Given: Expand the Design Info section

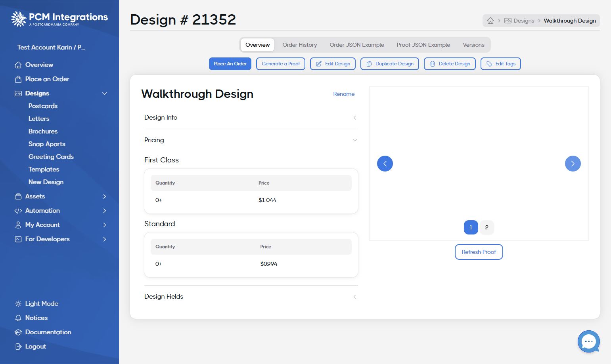Looking at the screenshot, I should coord(251,118).
